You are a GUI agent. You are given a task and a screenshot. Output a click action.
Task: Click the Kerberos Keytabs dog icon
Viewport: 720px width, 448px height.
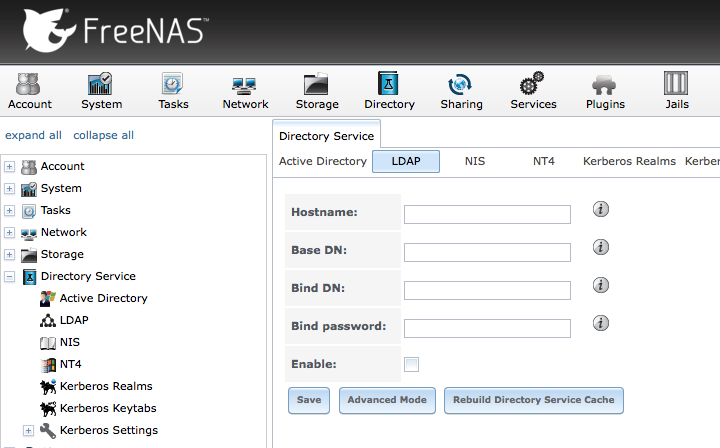point(48,409)
